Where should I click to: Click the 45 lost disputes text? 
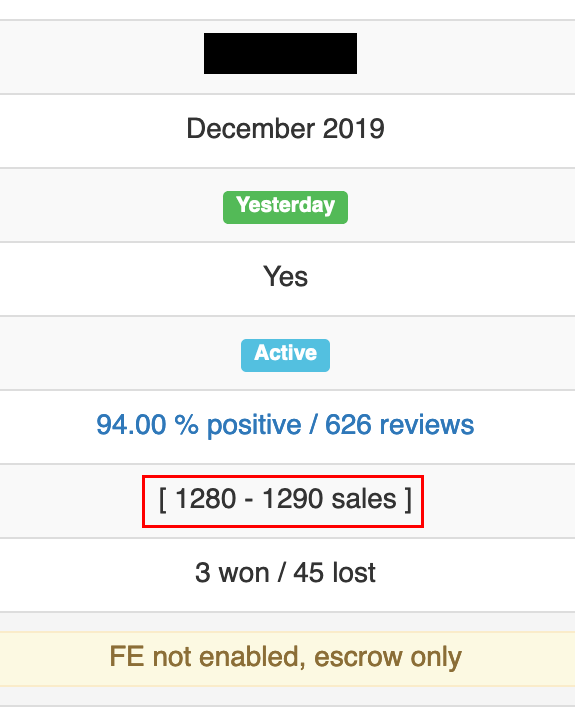334,573
